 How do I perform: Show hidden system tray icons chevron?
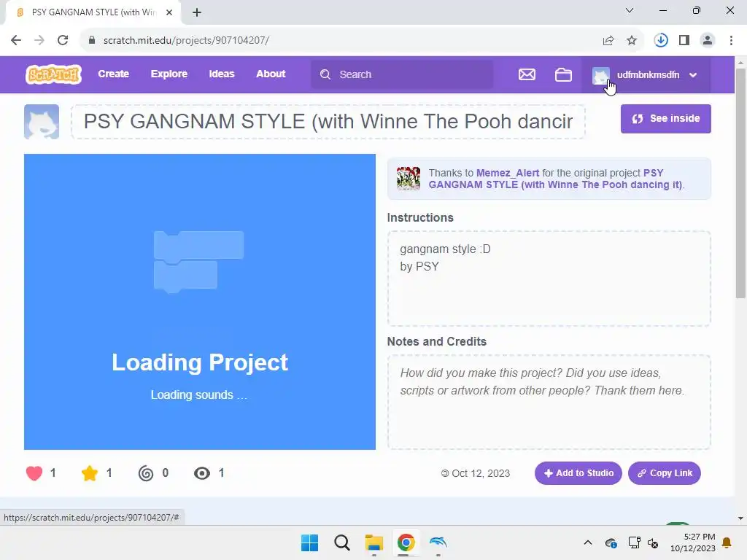point(588,542)
